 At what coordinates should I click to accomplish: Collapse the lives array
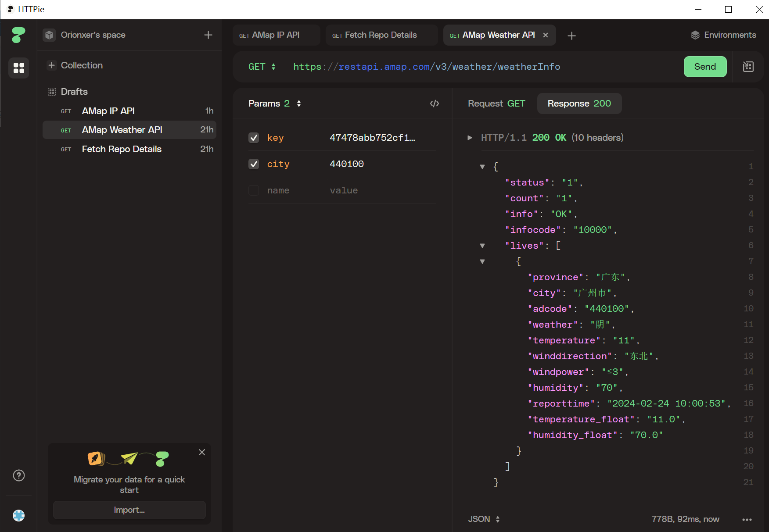click(x=482, y=246)
